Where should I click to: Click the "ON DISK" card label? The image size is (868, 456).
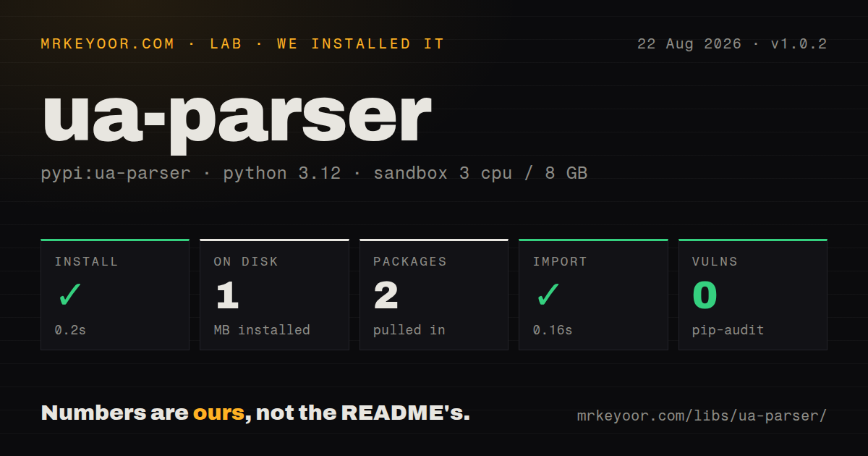click(246, 262)
